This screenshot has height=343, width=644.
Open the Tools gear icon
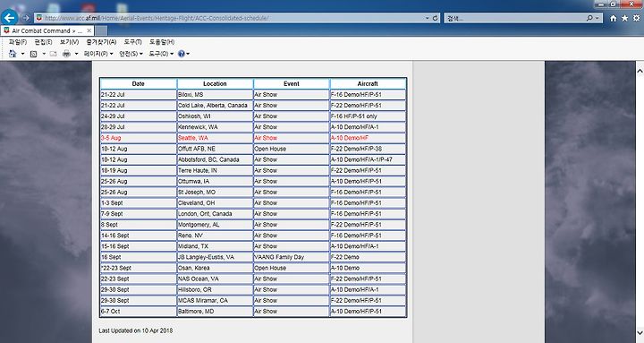(x=636, y=18)
